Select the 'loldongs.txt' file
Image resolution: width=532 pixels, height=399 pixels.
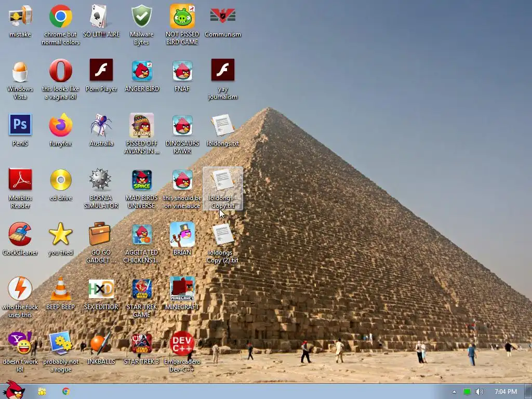[222, 125]
